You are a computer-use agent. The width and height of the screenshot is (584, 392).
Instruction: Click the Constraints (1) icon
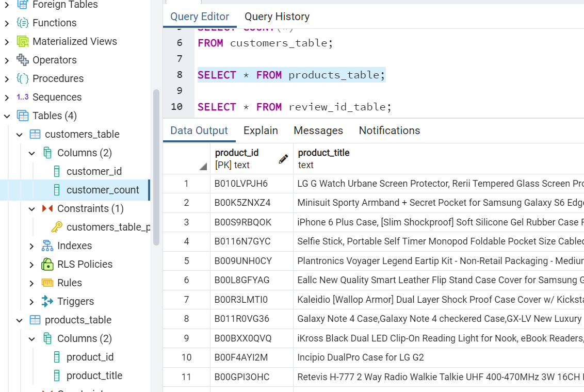[x=47, y=208]
